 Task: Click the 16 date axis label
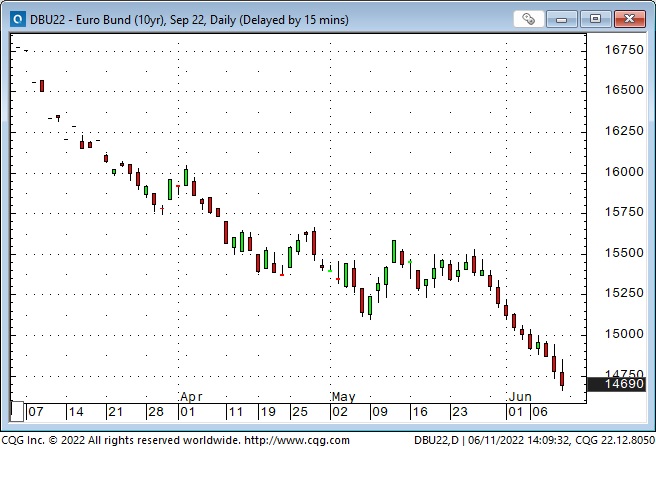point(420,412)
